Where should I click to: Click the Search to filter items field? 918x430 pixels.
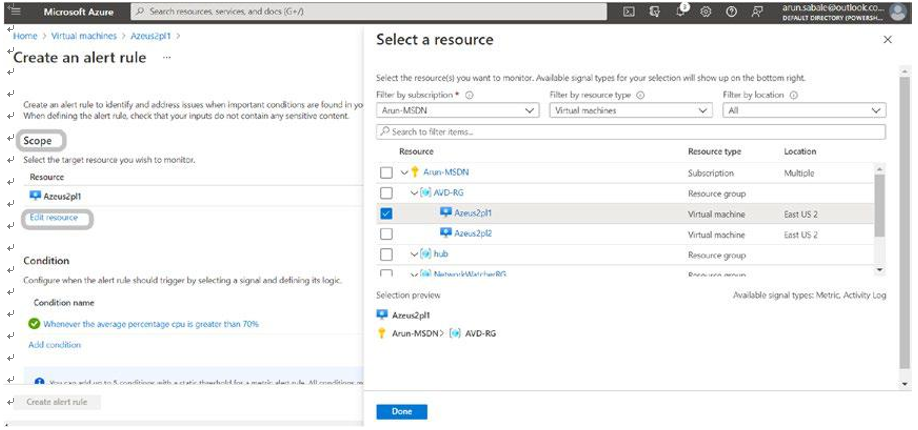point(631,132)
